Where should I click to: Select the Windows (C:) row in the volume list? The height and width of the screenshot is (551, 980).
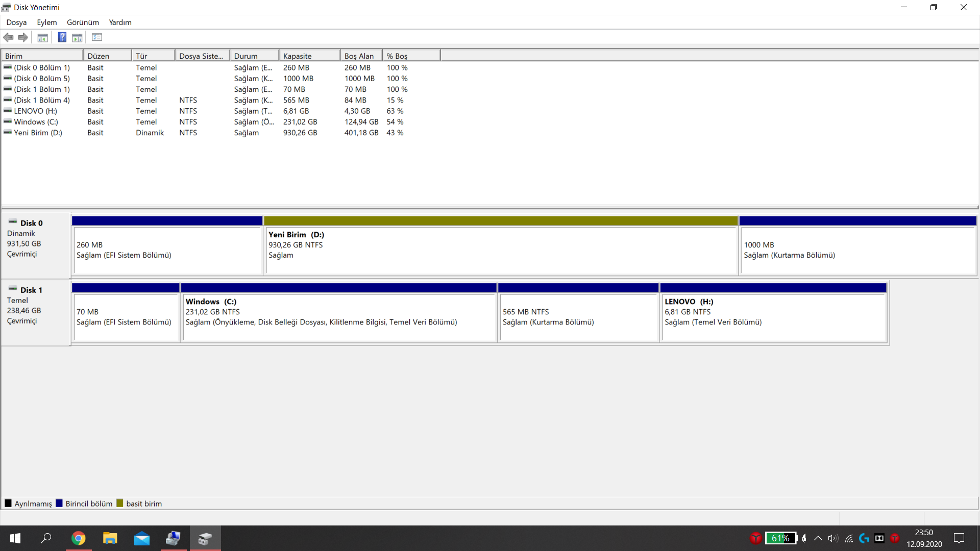tap(36, 122)
